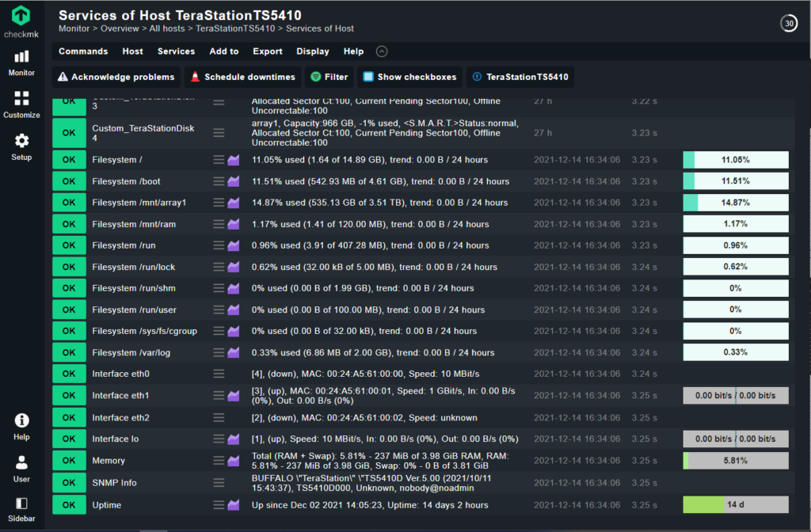Open graph icon for Filesystem /run/shm
811x532 pixels.
click(234, 288)
